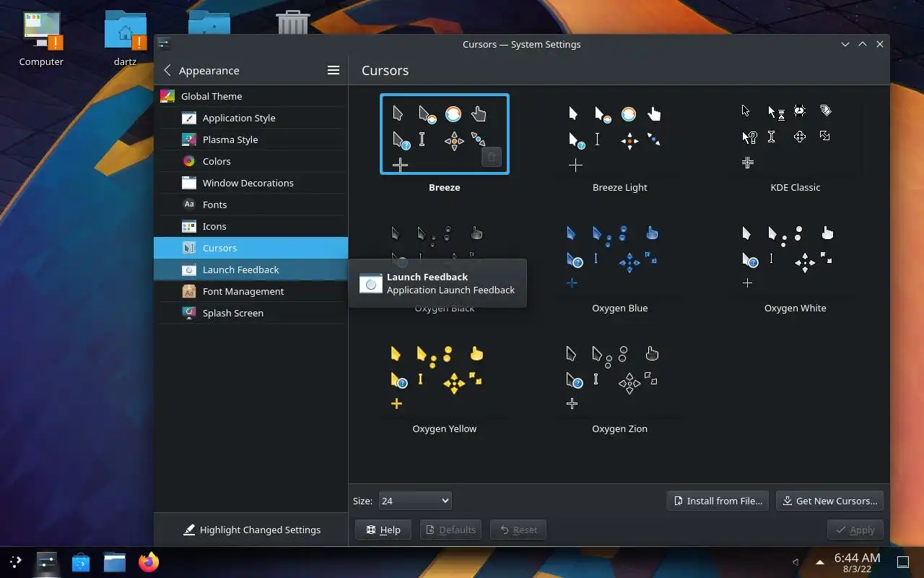The image size is (924, 578).
Task: Click the Global Theme text label
Action: coord(212,96)
